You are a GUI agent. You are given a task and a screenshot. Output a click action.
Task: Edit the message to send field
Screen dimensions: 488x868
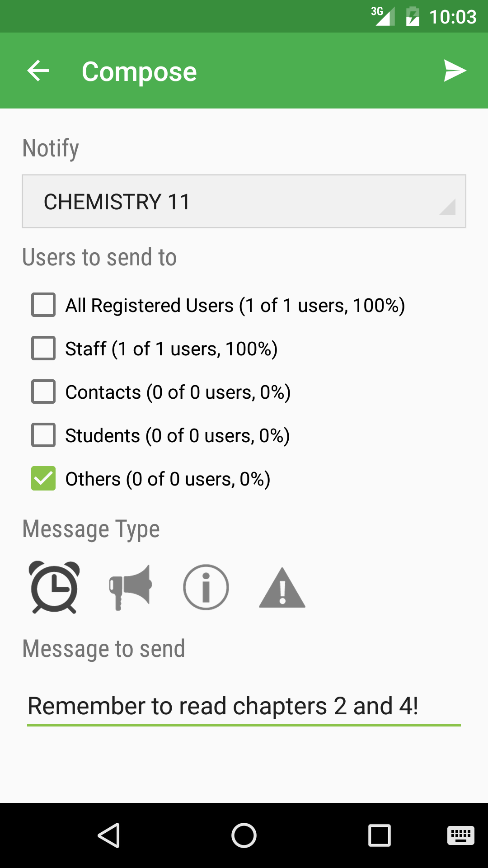(244, 706)
